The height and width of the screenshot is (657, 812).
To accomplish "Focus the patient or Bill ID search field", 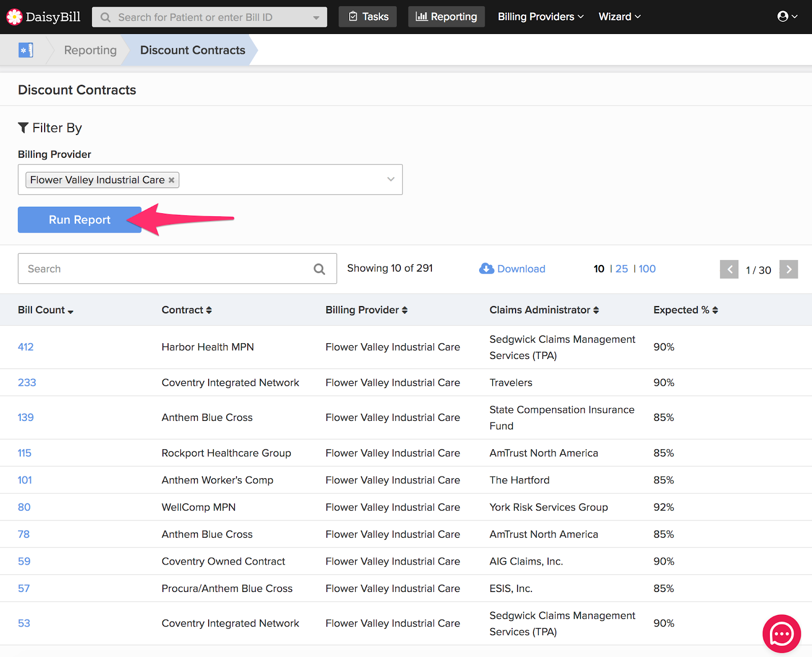I will pos(210,17).
